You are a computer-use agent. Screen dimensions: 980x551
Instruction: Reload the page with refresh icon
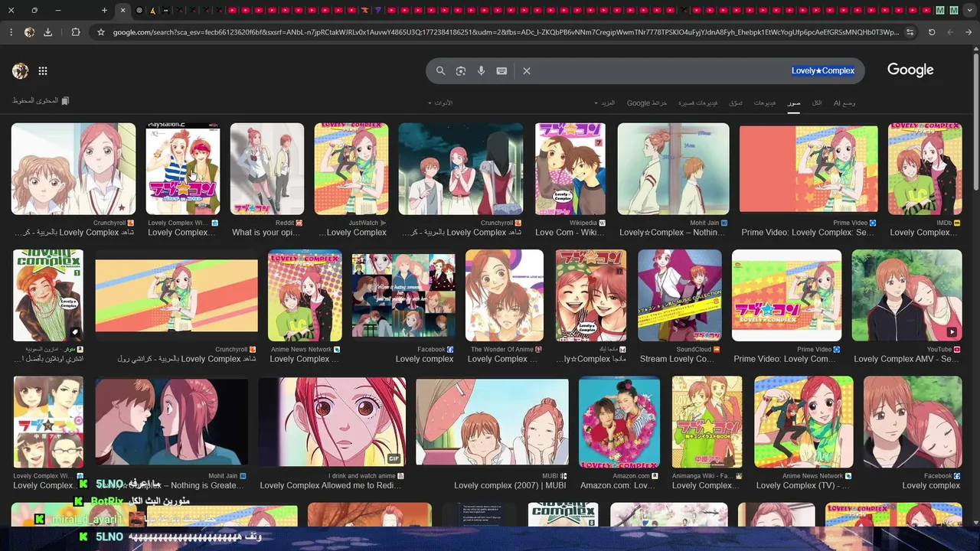click(932, 32)
